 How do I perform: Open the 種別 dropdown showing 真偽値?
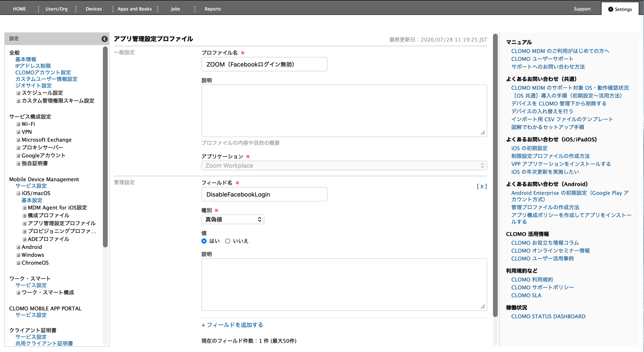click(233, 219)
